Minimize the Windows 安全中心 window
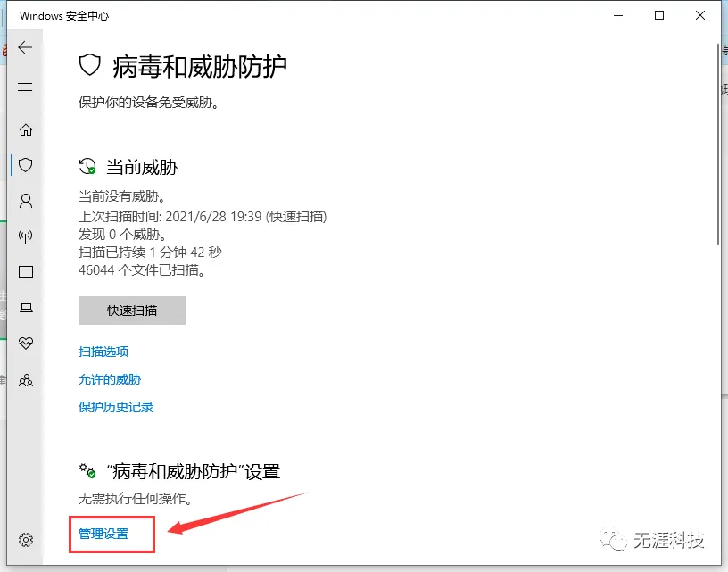 tap(618, 15)
